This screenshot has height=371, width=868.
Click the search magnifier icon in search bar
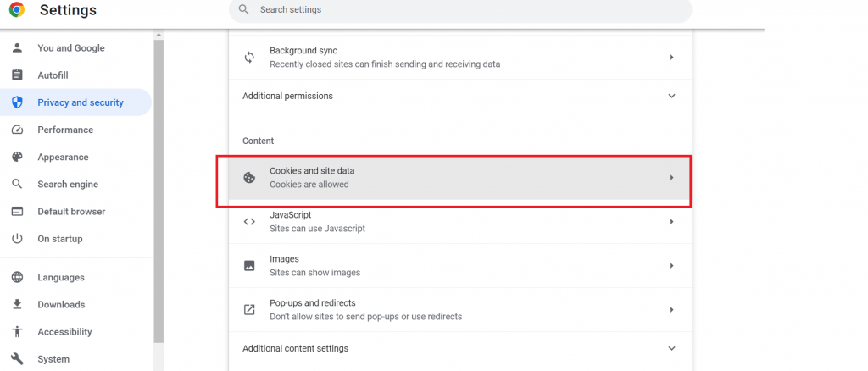point(244,10)
